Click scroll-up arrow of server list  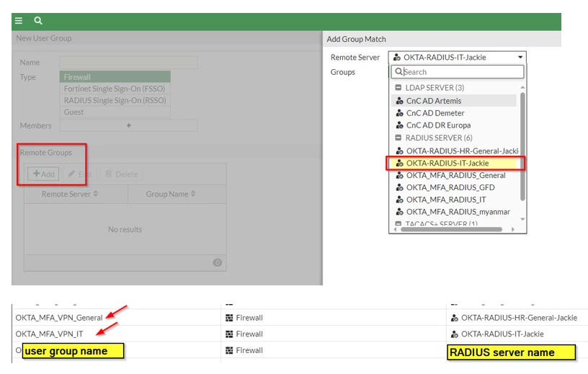(522, 87)
